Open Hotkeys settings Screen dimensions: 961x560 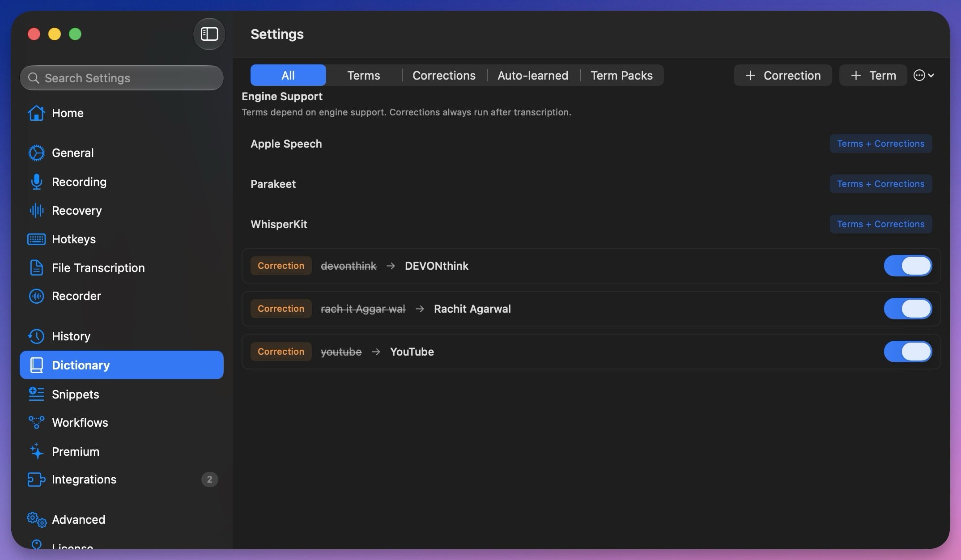click(x=122, y=239)
